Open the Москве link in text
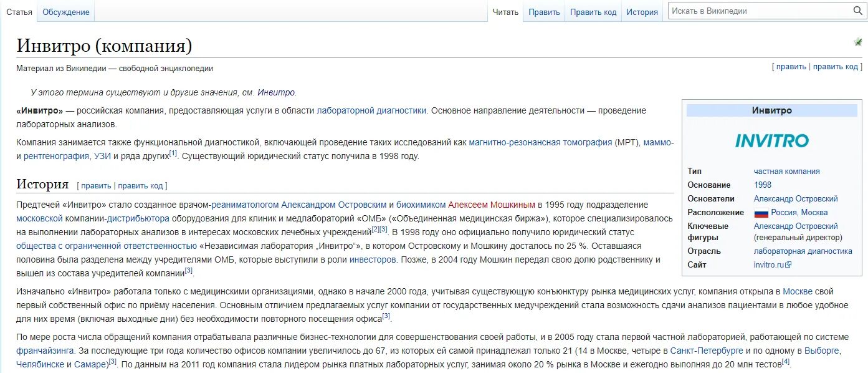 coord(798,291)
